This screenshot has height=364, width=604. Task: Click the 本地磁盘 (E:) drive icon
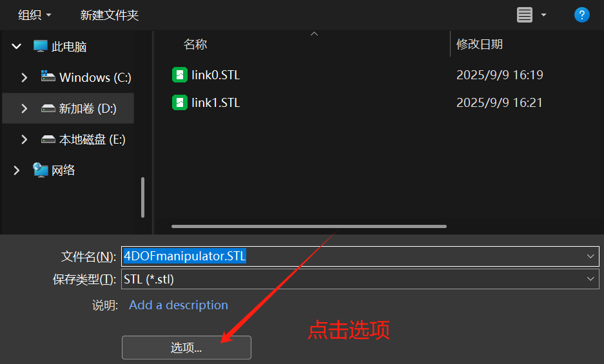pos(48,139)
